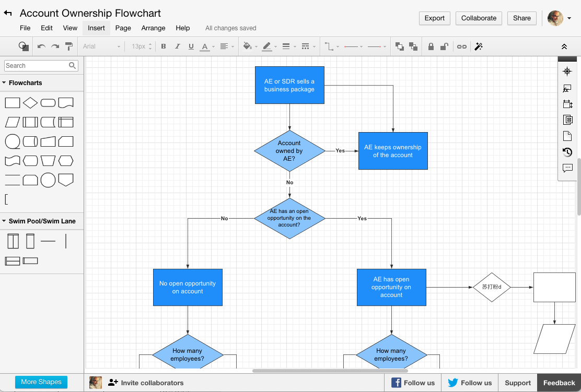
Task: Collapse the toolbar with the double-chevron
Action: coord(565,46)
